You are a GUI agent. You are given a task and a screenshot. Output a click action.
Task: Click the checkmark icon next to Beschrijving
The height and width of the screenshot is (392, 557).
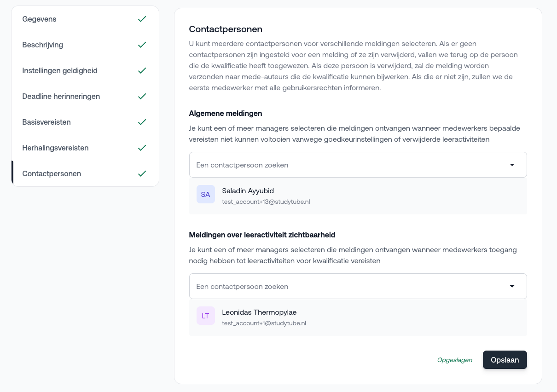tap(142, 45)
